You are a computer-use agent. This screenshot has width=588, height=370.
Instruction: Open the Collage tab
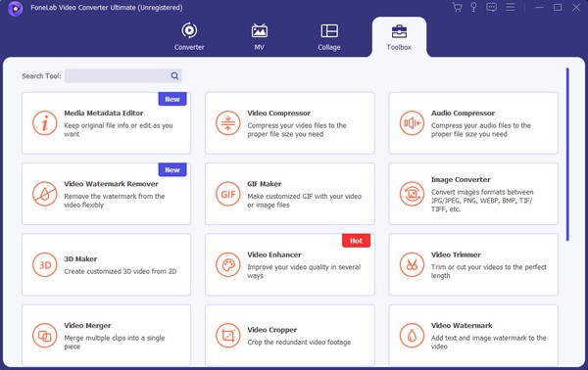pyautogui.click(x=329, y=36)
